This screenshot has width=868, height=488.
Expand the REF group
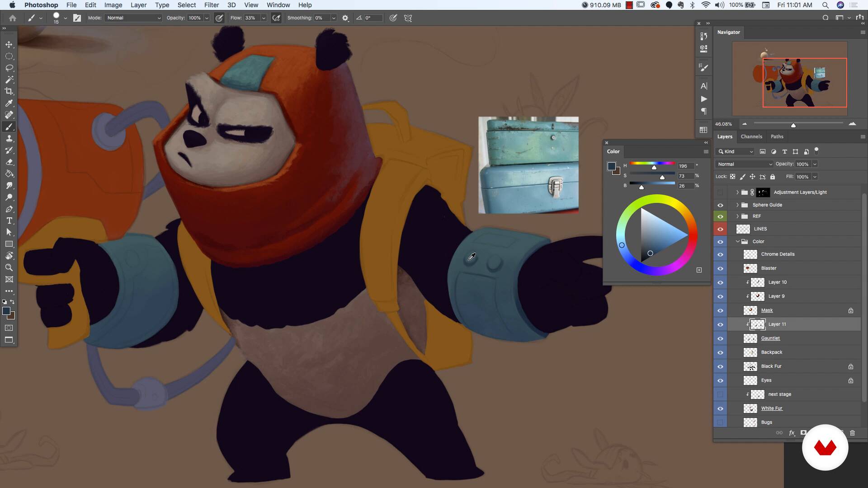tap(737, 216)
